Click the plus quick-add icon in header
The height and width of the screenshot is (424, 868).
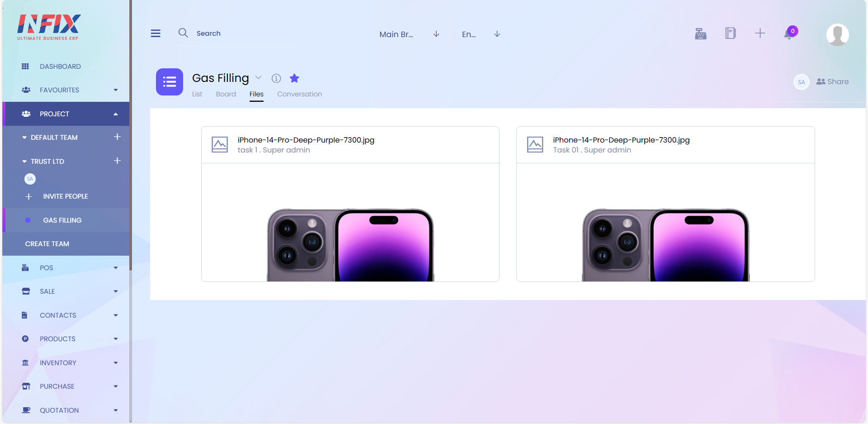[x=760, y=33]
